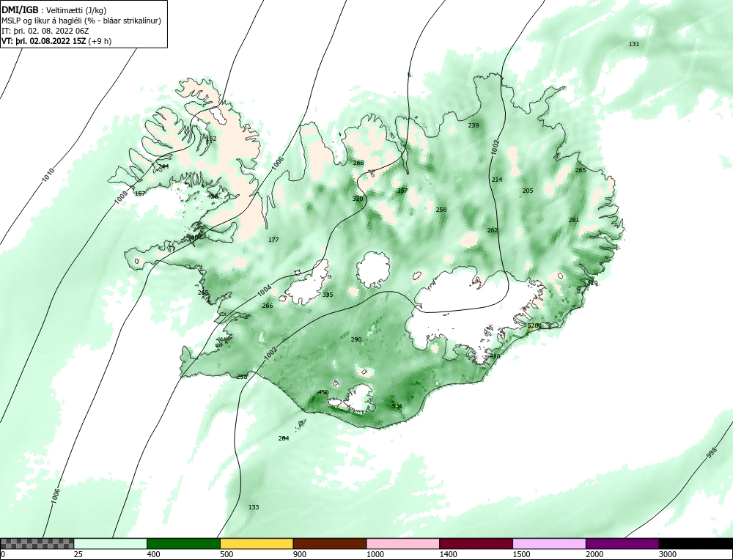Select the brown 900–1000 legend swatch

pyautogui.click(x=330, y=544)
